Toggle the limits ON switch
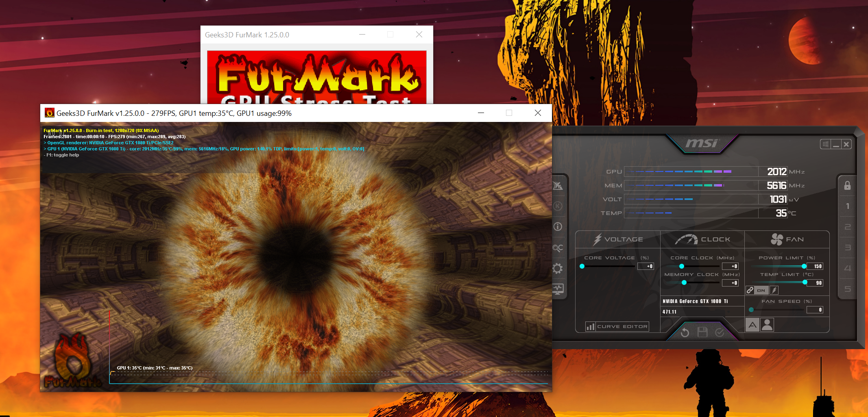This screenshot has height=417, width=868. click(x=761, y=290)
